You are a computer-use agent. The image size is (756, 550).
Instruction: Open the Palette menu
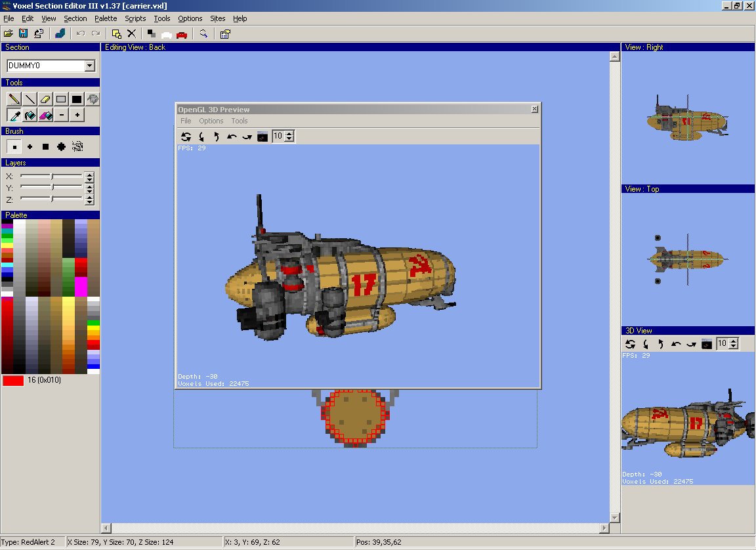[106, 18]
